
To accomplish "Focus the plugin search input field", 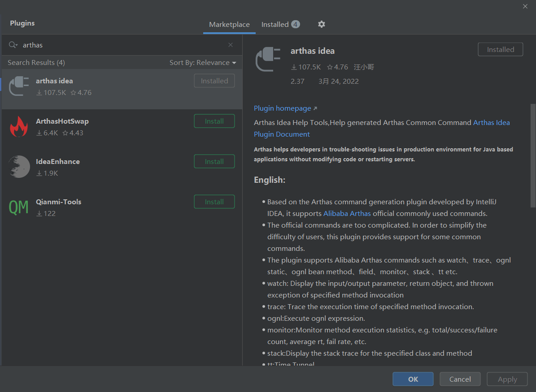I will point(121,45).
